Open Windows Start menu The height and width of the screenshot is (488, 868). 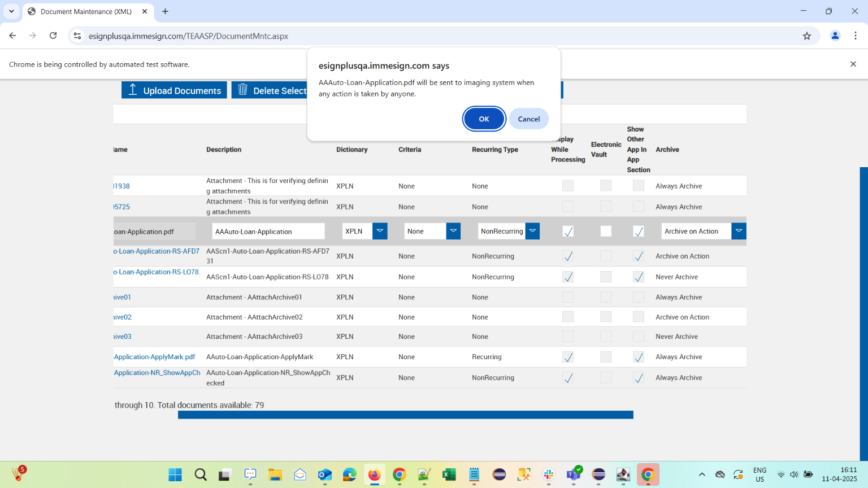175,475
